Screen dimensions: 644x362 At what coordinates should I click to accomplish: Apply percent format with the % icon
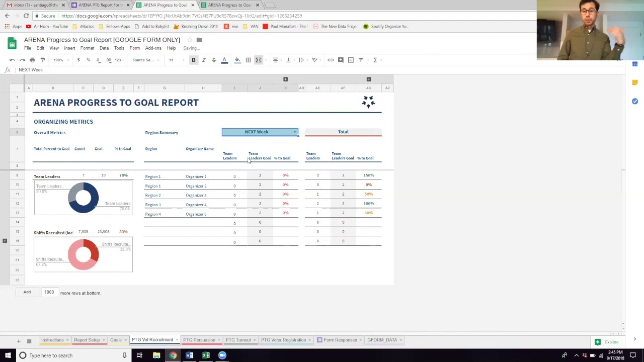[x=88, y=60]
